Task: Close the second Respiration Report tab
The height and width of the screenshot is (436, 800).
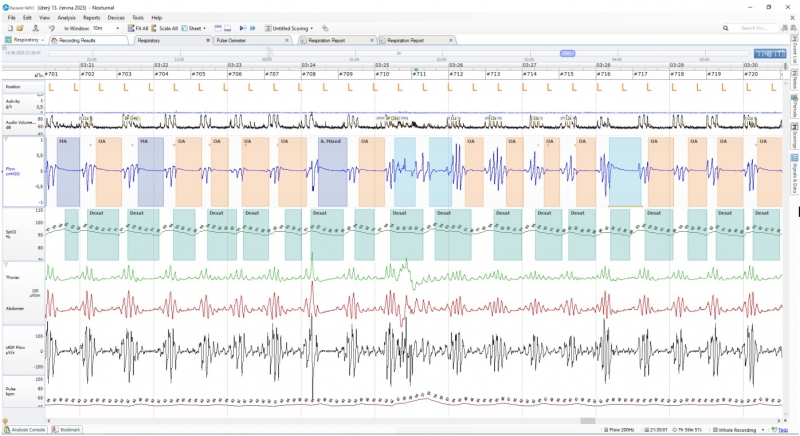Action: tap(451, 40)
